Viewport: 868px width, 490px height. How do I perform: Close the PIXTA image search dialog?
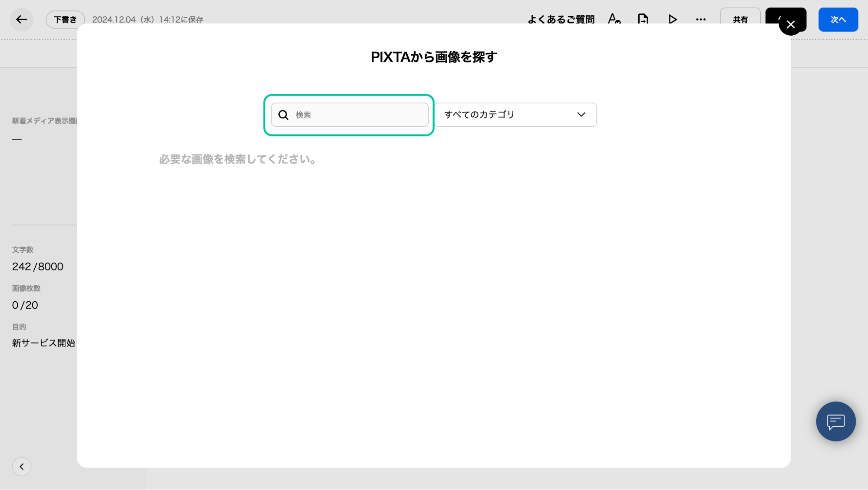pos(790,25)
